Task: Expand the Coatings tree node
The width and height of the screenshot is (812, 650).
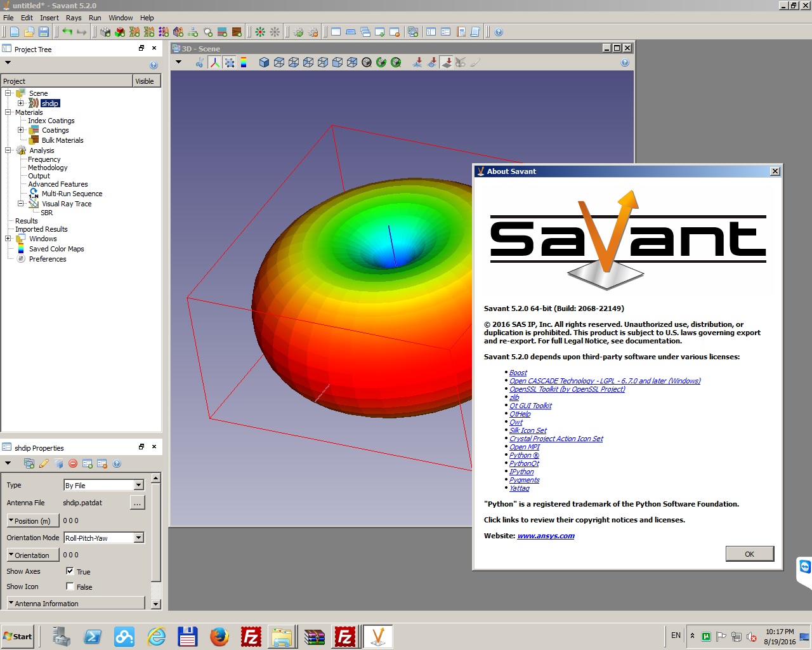Action: click(21, 129)
